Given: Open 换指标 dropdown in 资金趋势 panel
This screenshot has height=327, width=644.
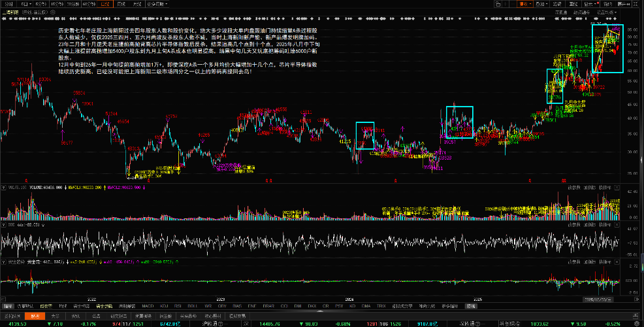Looking at the screenshot, I should [x=605, y=262].
